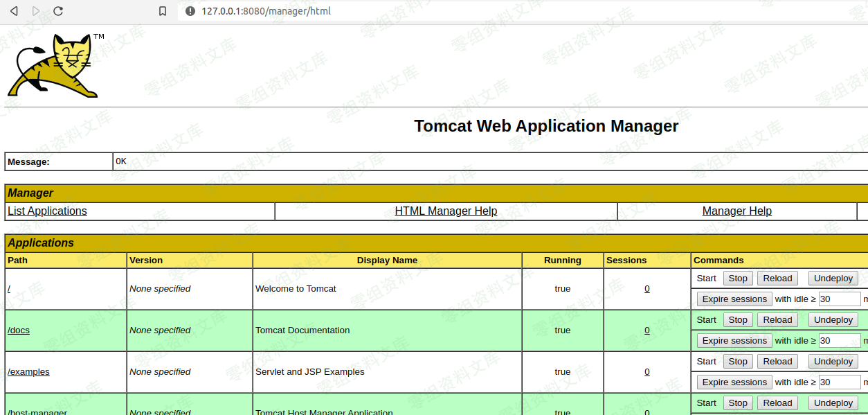The width and height of the screenshot is (868, 415).
Task: Reload the page with refresh icon
Action: coord(58,11)
